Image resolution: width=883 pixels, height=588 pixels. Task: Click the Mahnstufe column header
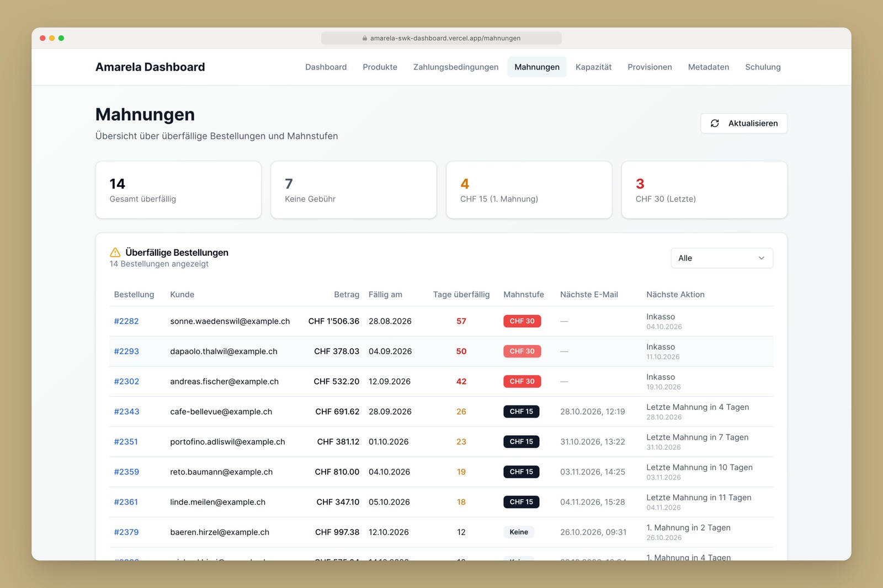pyautogui.click(x=524, y=295)
